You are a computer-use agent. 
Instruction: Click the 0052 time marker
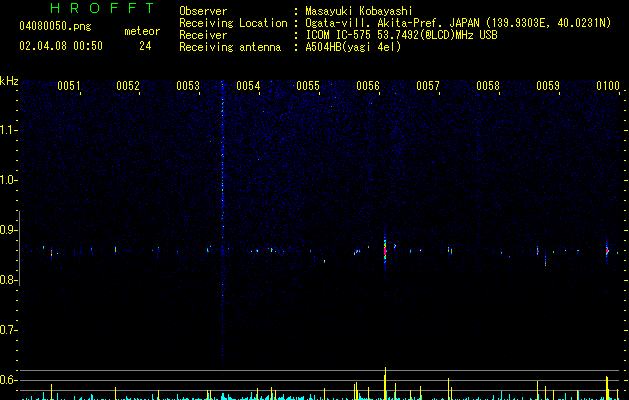pyautogui.click(x=128, y=86)
